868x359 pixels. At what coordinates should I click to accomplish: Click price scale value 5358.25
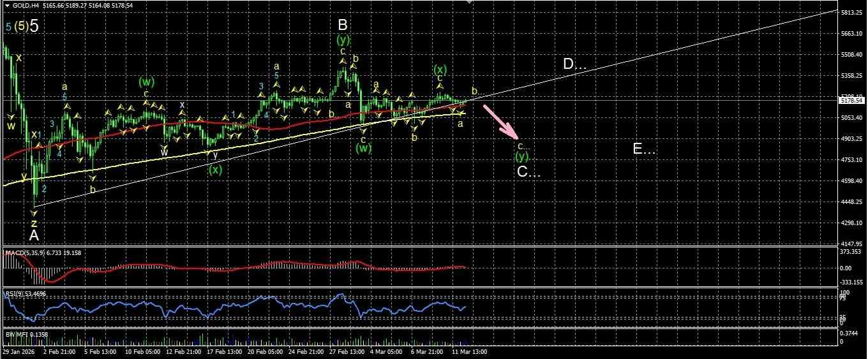coord(851,76)
